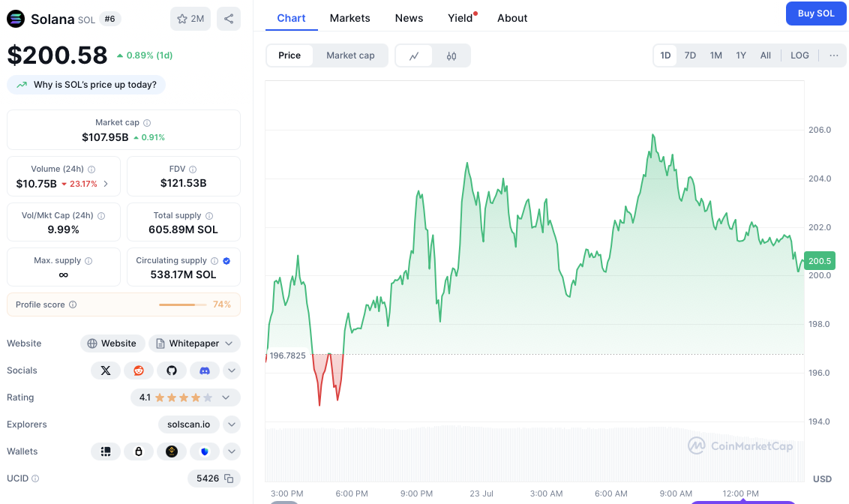849x504 pixels.
Task: Open Solana's GitHub social link
Action: (x=172, y=370)
